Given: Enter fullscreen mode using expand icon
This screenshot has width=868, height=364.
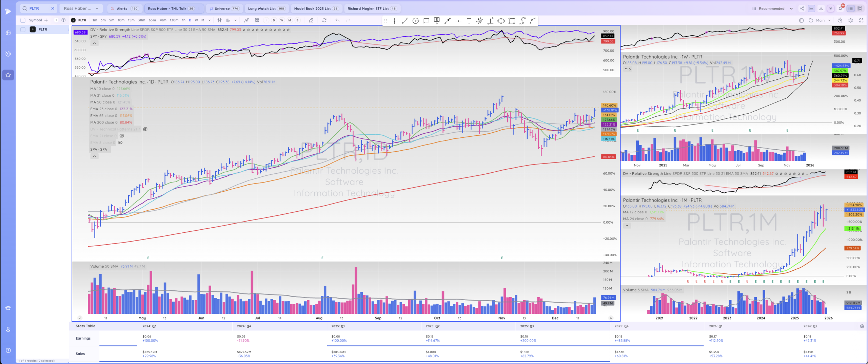Looking at the screenshot, I should pos(861,20).
